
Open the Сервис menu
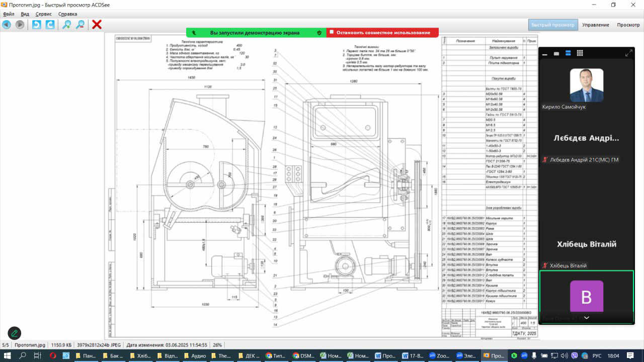43,14
